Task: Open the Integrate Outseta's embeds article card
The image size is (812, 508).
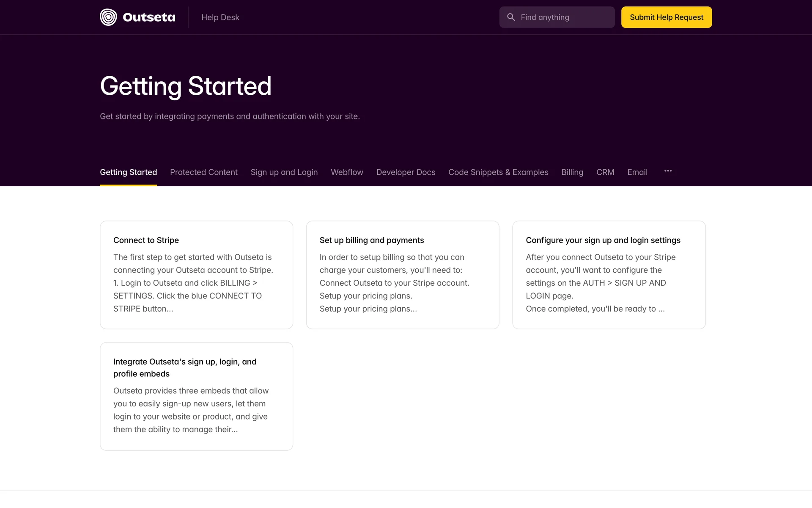Action: [x=196, y=396]
